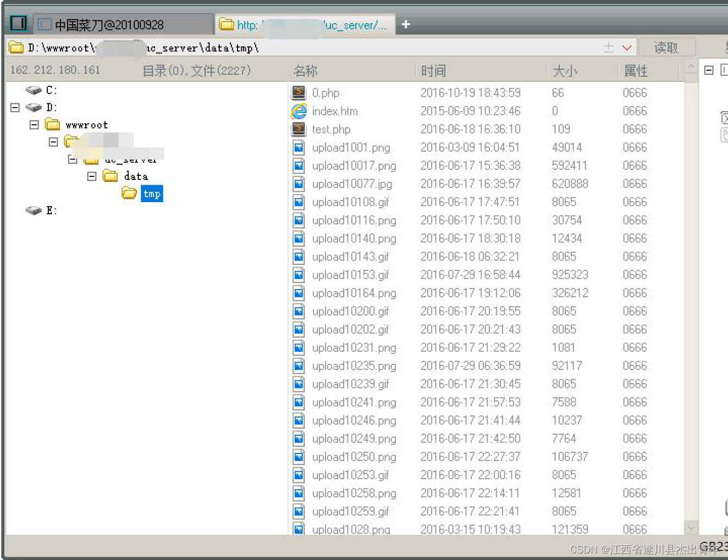Click the upload10143.gif image icon

click(299, 256)
